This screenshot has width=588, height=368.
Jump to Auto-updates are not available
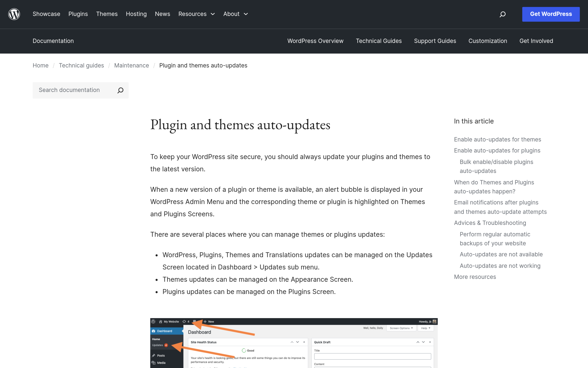tap(501, 254)
